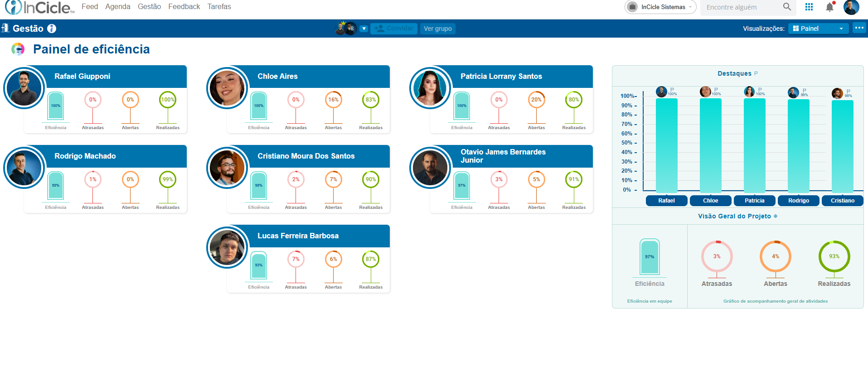Click Otavio's 97% Eficiência indicator
Image resolution: width=868 pixels, height=386 pixels.
point(462,185)
